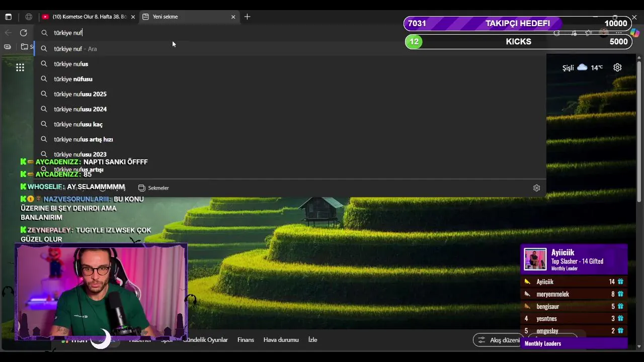This screenshot has height=362, width=644.
Task: Select the türkiye nufus artış hızı suggestion
Action: click(x=290, y=139)
